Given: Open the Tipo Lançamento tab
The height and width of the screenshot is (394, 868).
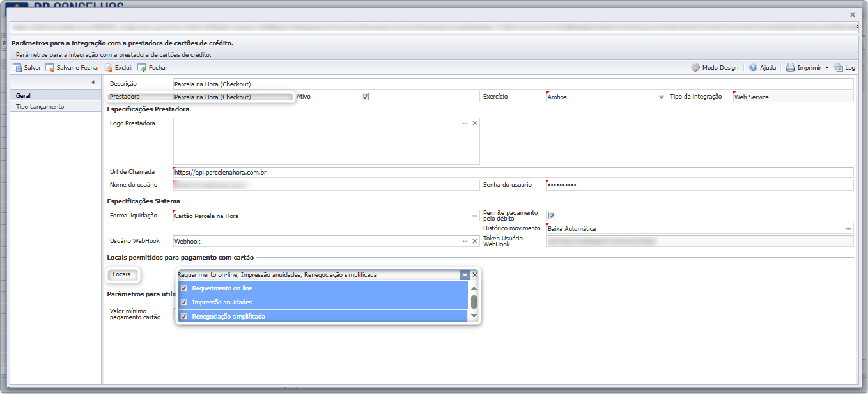Looking at the screenshot, I should pyautogui.click(x=55, y=106).
